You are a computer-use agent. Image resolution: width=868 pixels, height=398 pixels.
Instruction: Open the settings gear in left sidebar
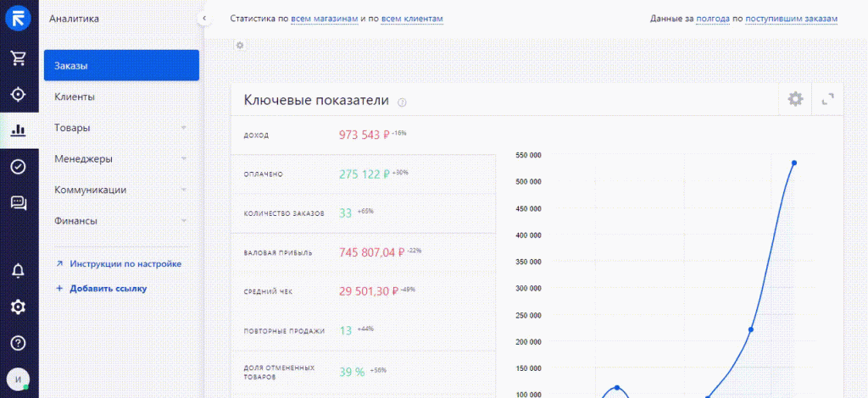pyautogui.click(x=18, y=307)
